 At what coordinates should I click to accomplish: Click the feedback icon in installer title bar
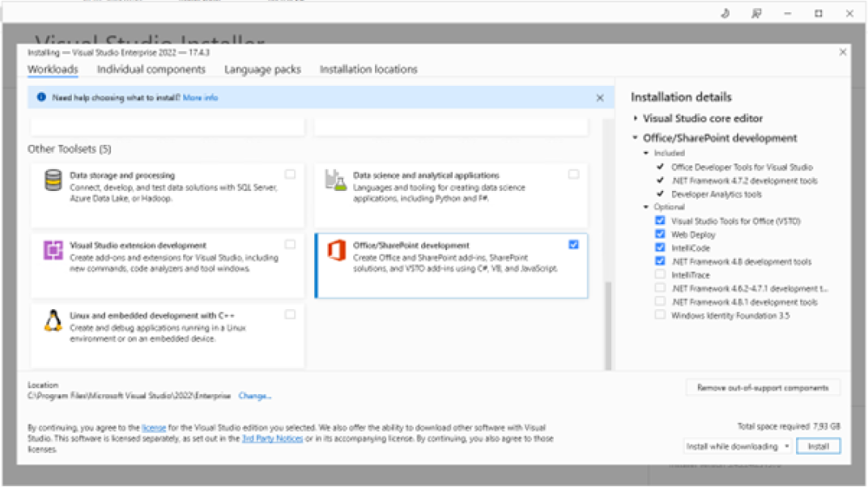point(756,14)
